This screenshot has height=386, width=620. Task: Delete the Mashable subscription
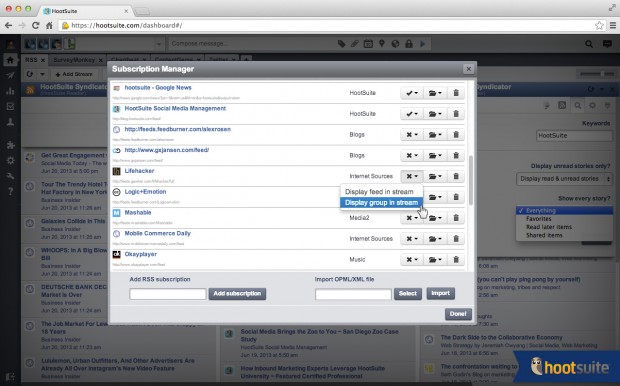456,218
